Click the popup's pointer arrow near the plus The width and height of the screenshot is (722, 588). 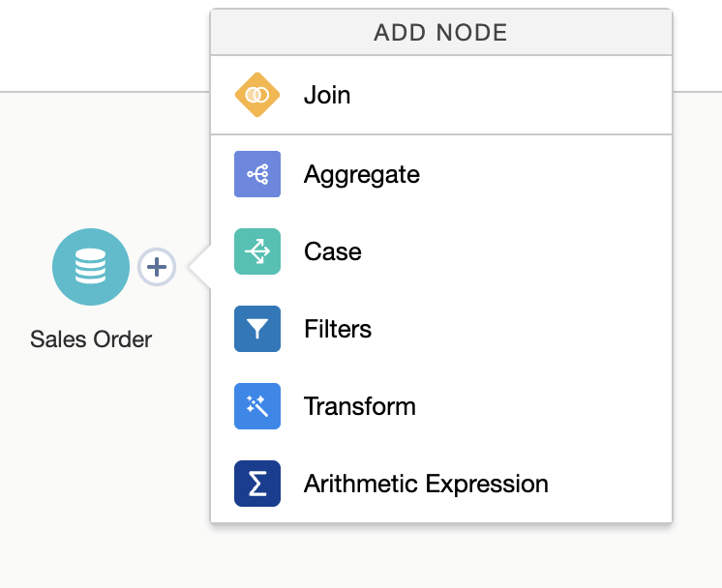(x=199, y=267)
